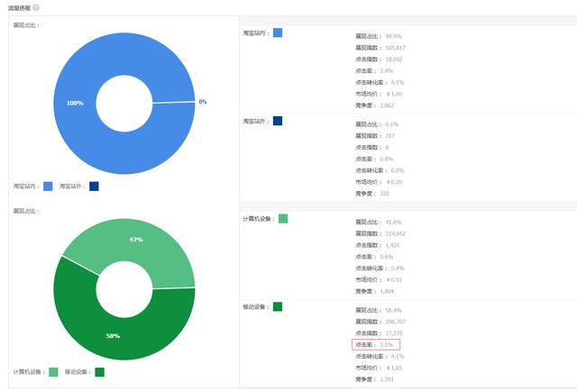
Task: Click 市场均价 row in 淘宝站外 section
Action: point(379,182)
